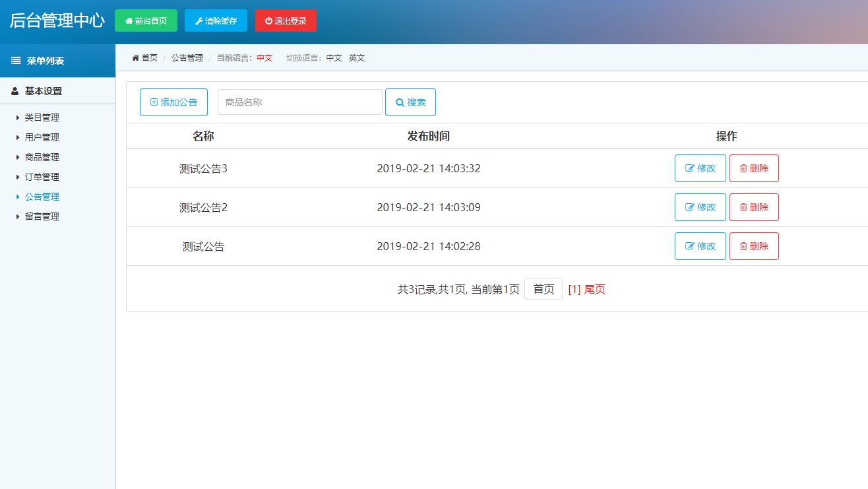Image resolution: width=868 pixels, height=489 pixels.
Task: Switch language to 英文
Action: (357, 58)
